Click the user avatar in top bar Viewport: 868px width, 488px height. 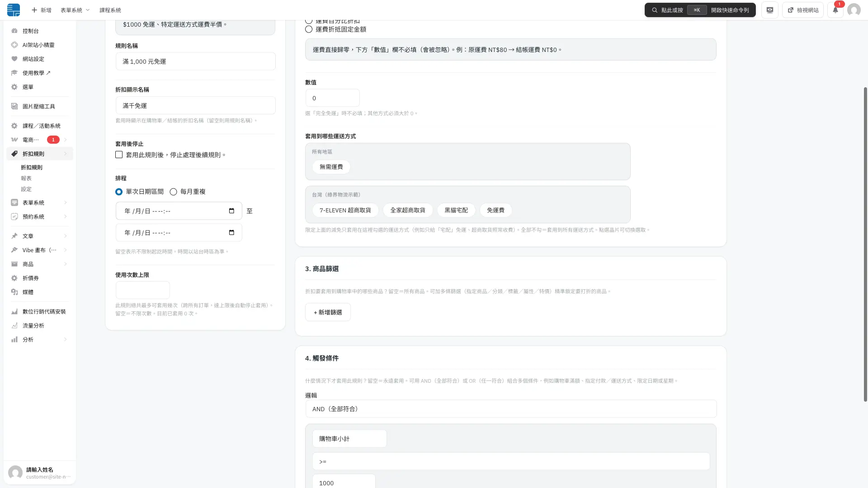[x=854, y=10]
